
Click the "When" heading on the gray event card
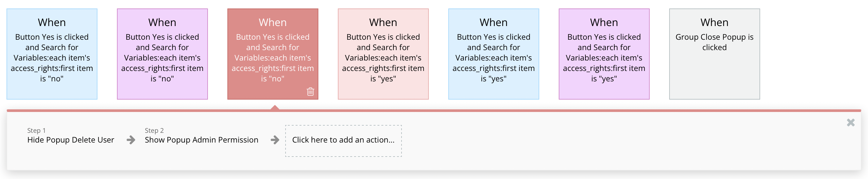[x=714, y=22]
